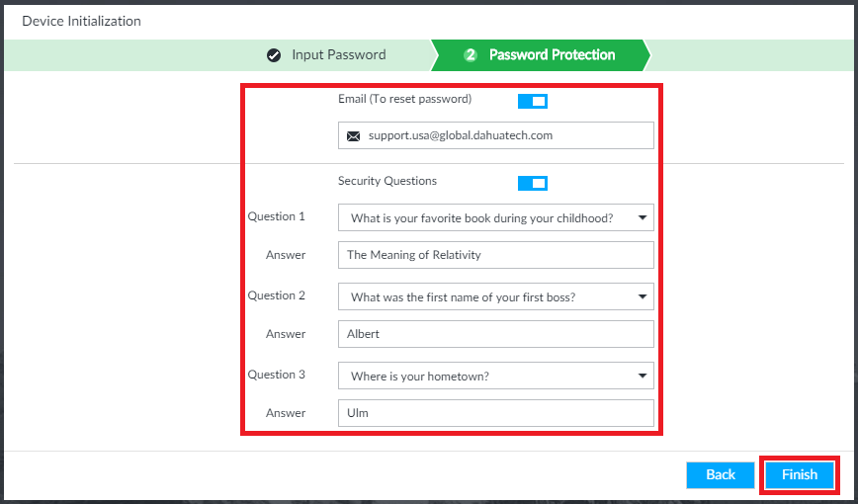Screen dimensions: 858x504
Task: Click the Device Initialization title text
Action: point(81,21)
